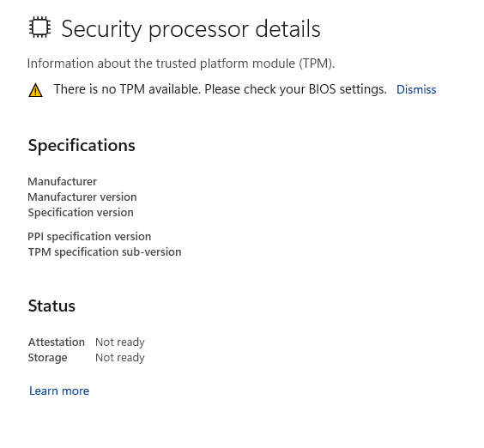484x448 pixels.
Task: Click the Manufacturer label
Action: click(62, 182)
